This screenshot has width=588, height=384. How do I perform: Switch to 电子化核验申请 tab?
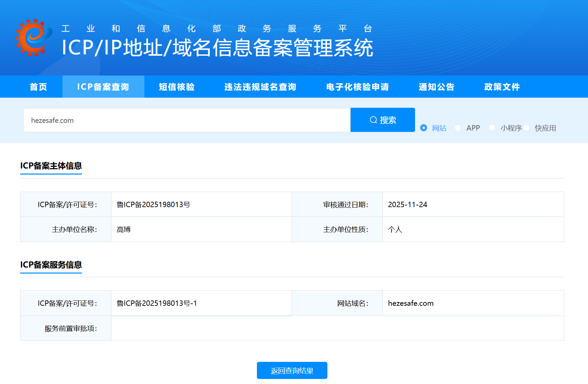pos(358,87)
